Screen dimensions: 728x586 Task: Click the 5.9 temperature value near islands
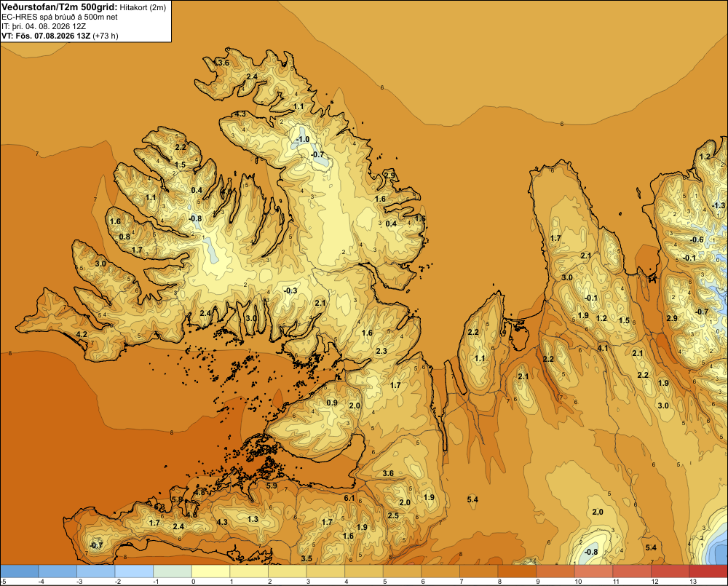272,486
